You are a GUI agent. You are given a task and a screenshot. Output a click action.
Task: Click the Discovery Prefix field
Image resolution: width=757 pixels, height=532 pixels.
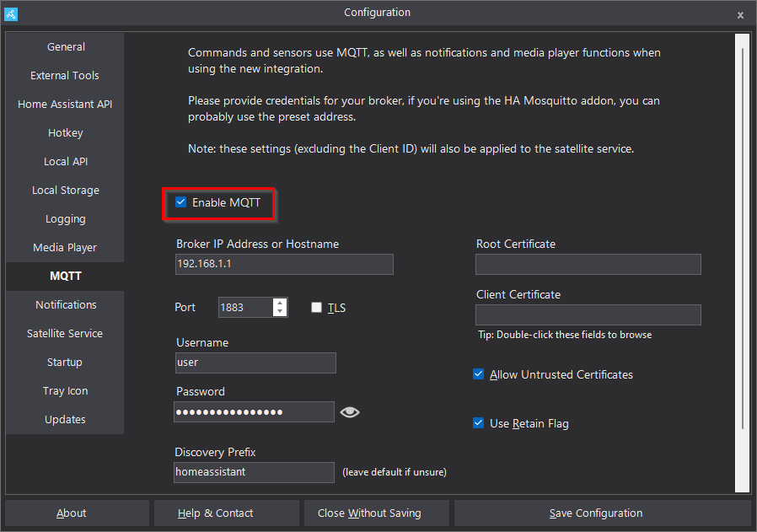(254, 472)
